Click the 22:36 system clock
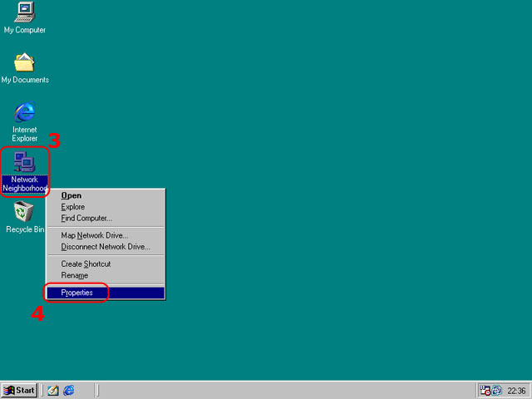This screenshot has width=532, height=399. click(516, 391)
